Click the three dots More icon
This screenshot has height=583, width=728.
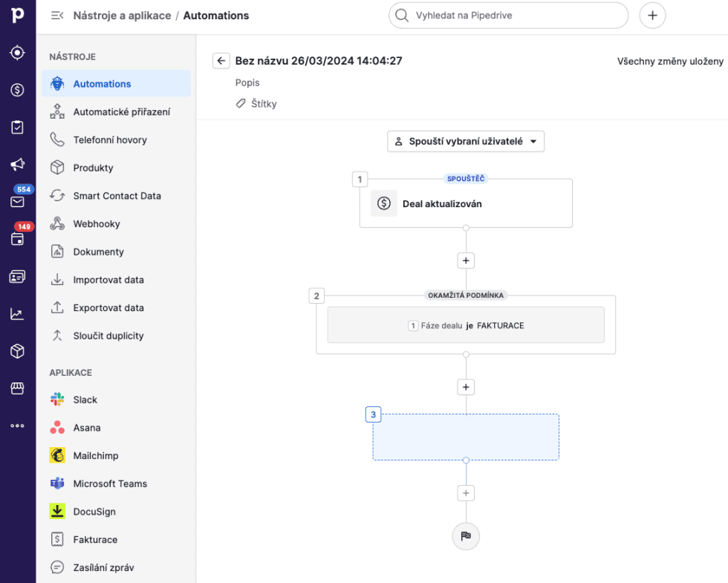pos(18,426)
